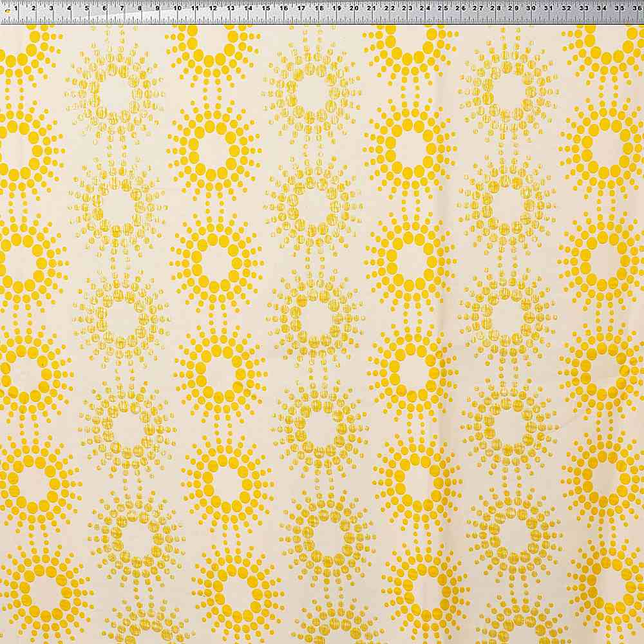This screenshot has height=644, width=644.
Task: Click the ruler number "19"
Action: [337, 8]
